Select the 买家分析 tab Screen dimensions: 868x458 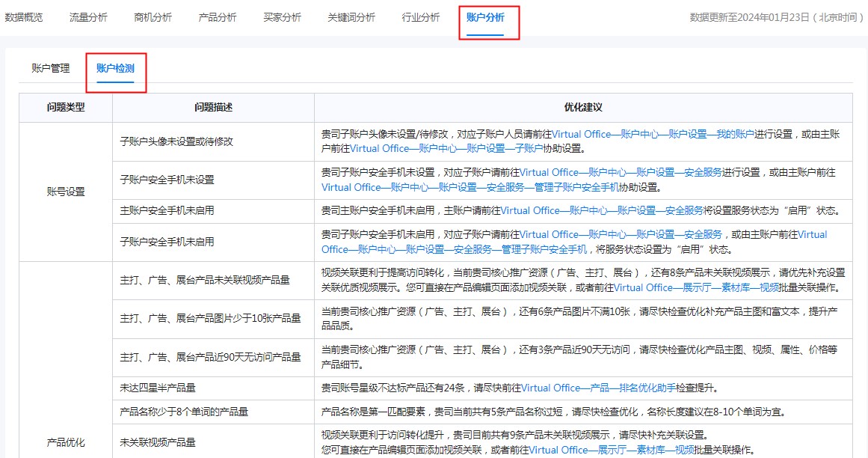(281, 15)
